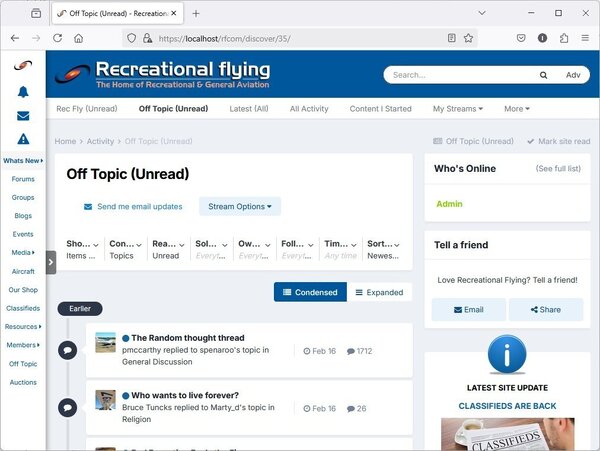This screenshot has height=451, width=600.
Task: Open the Stream Options dropdown
Action: click(x=240, y=206)
